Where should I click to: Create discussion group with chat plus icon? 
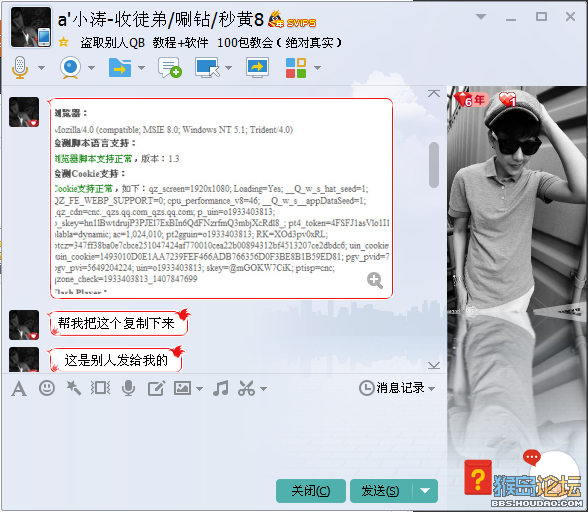tap(170, 68)
